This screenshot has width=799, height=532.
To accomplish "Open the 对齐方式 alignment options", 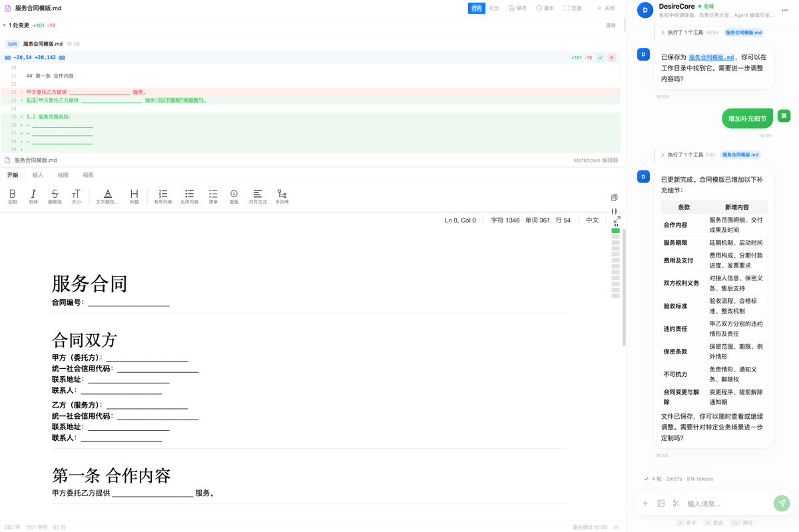I will coord(258,194).
